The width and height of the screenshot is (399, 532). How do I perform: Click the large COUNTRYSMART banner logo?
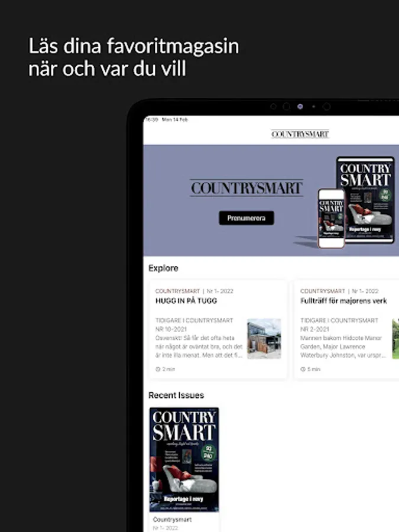pyautogui.click(x=246, y=188)
